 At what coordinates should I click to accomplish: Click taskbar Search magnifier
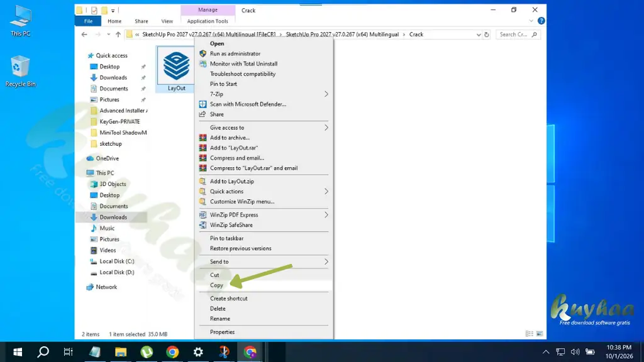click(43, 352)
